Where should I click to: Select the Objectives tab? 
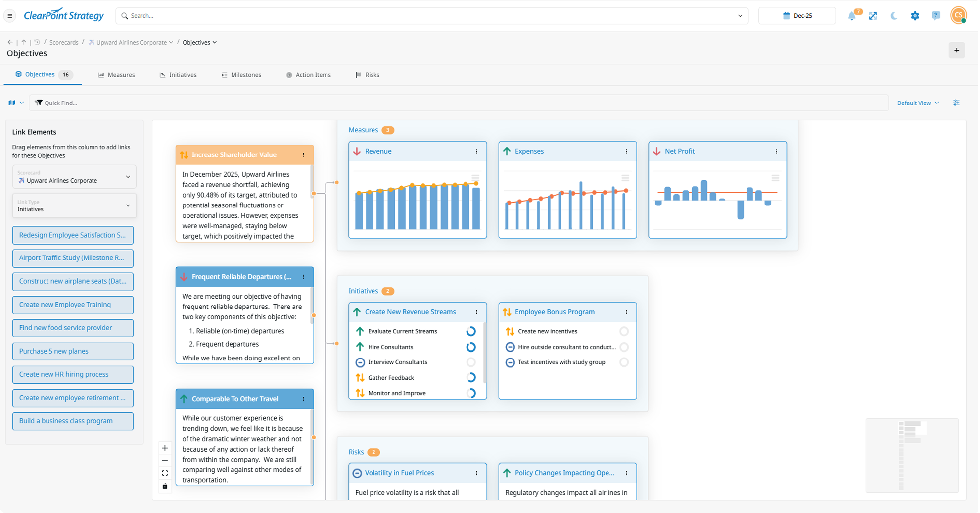[x=44, y=75]
